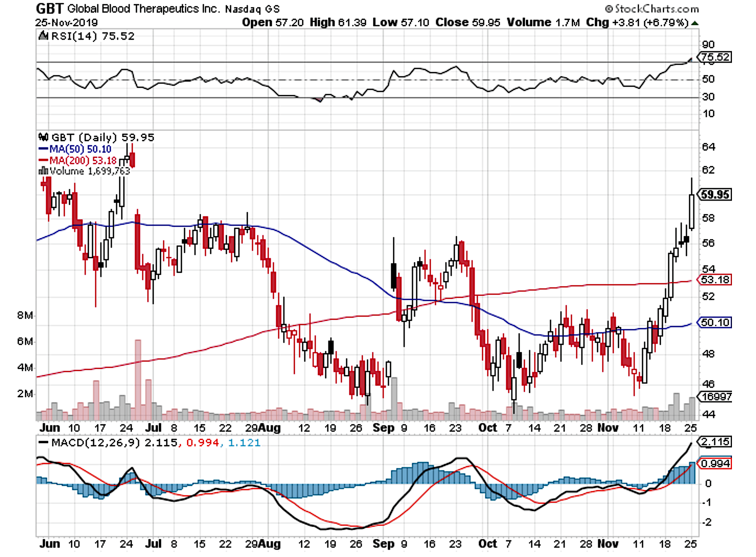Click the GBT ticker symbol in the header
Viewport: 756px width, 557px height.
click(x=50, y=9)
